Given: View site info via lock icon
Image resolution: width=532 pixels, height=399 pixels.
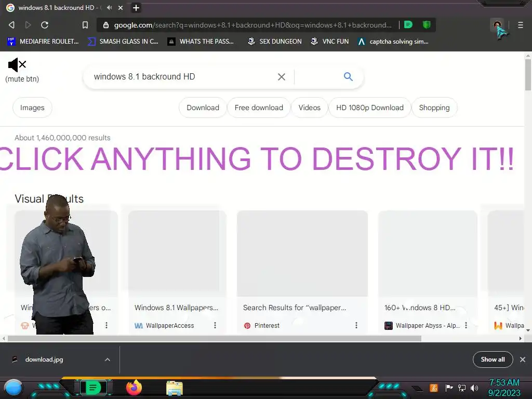Looking at the screenshot, I should [106, 25].
